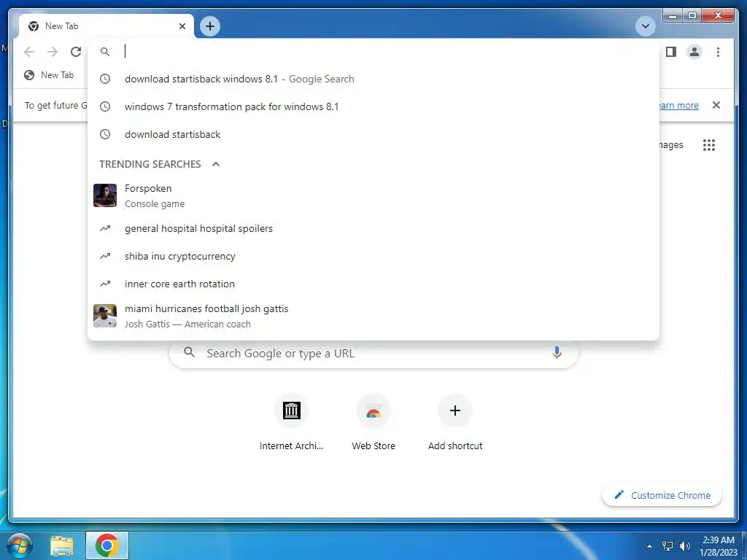The image size is (747, 560).
Task: Select 'download startisback windows 8.1' suggestion
Action: (373, 79)
